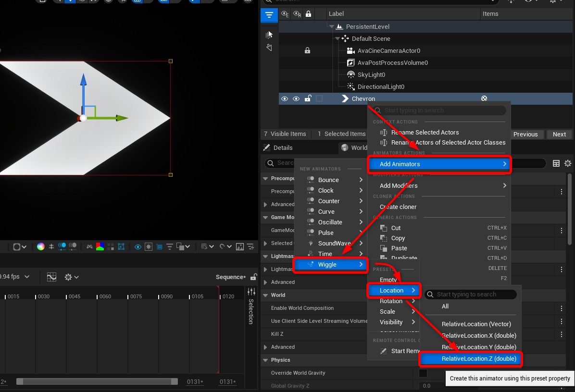
Task: Click the 0060 frame mark on the timeline
Action: pos(105,296)
